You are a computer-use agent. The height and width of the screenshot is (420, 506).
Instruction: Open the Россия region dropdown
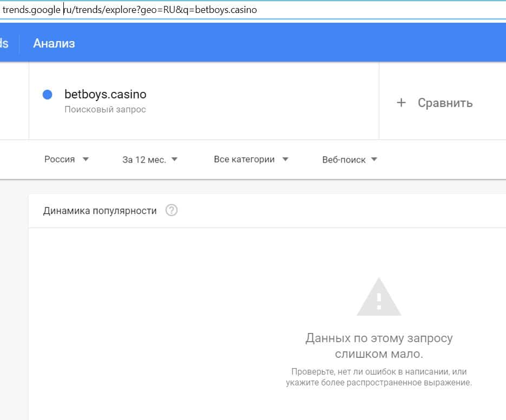coord(66,159)
